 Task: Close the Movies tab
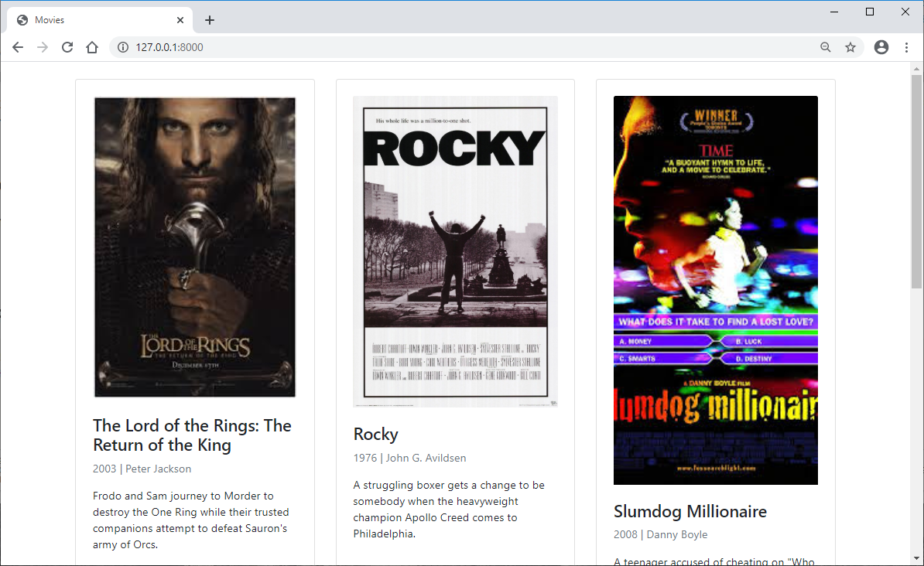coord(180,20)
